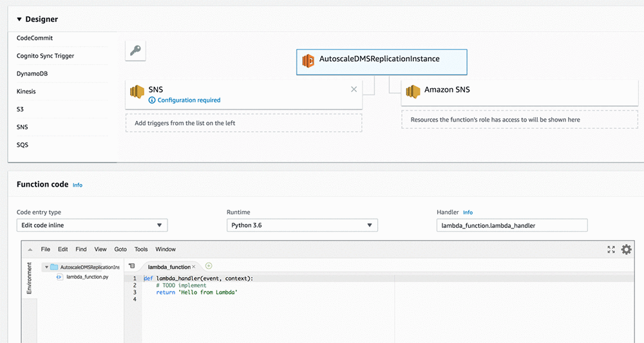Open Info link beside Handler
The height and width of the screenshot is (343, 644).
click(x=468, y=212)
